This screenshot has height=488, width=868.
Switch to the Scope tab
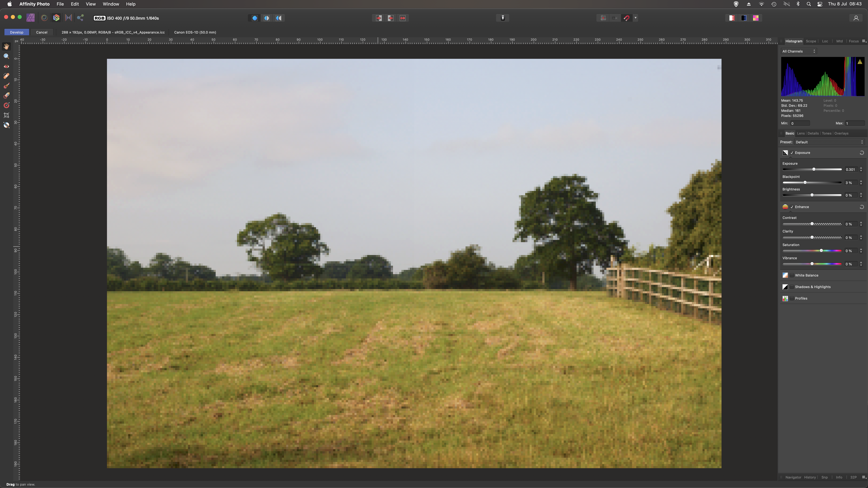click(x=811, y=41)
